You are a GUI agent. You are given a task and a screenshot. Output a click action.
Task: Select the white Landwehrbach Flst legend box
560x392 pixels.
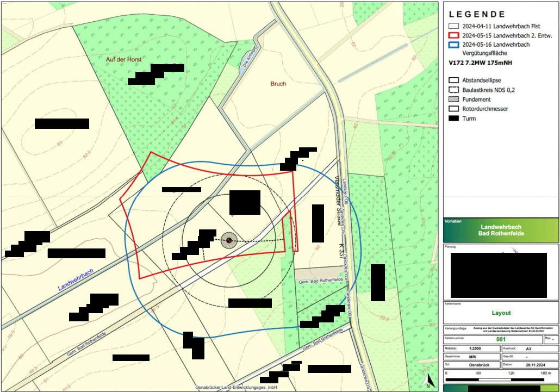453,26
